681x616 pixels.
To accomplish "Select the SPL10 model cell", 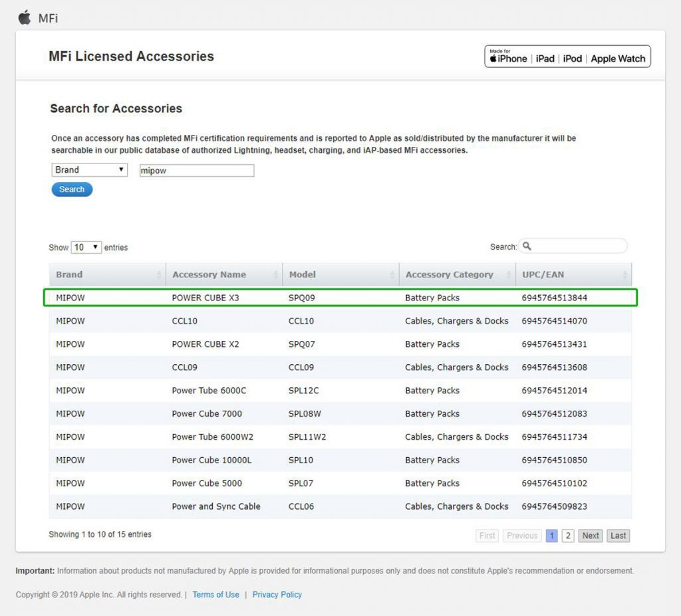I will [301, 460].
